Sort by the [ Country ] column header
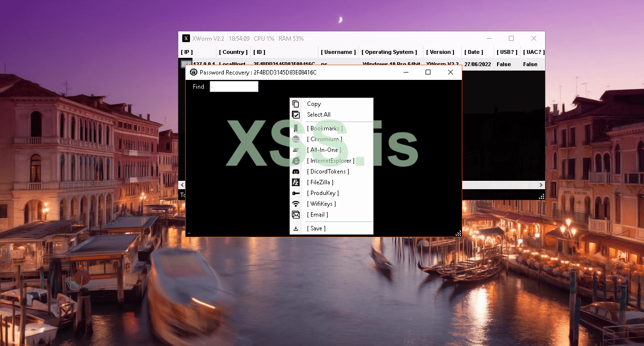Viewport: 644px width, 346px height. click(233, 52)
